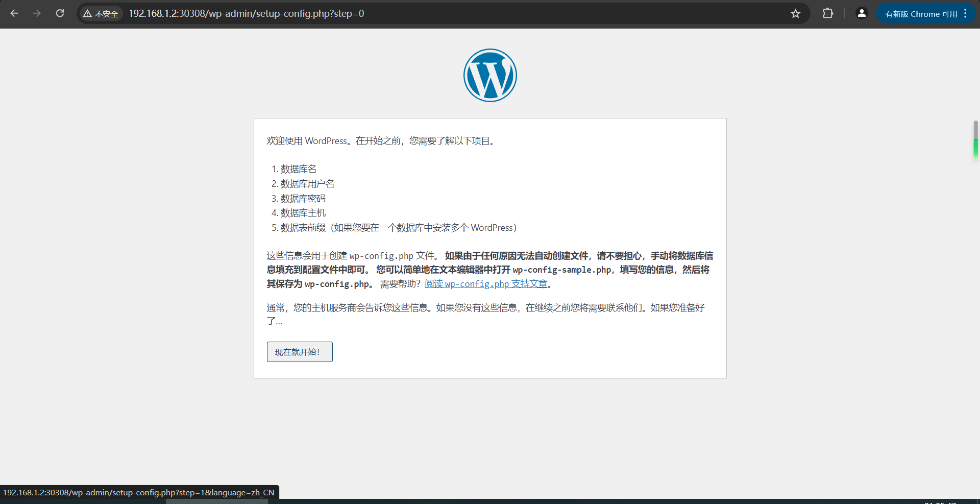Open the 阅读 wp-config.php 支持文章 link
The width and height of the screenshot is (980, 504).
click(x=486, y=284)
